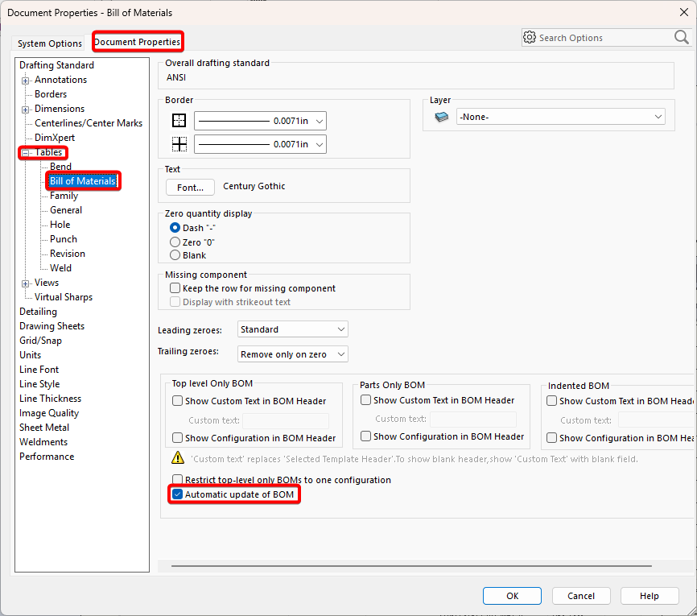The width and height of the screenshot is (697, 616).
Task: Open the Layer -None- dropdown
Action: click(560, 117)
